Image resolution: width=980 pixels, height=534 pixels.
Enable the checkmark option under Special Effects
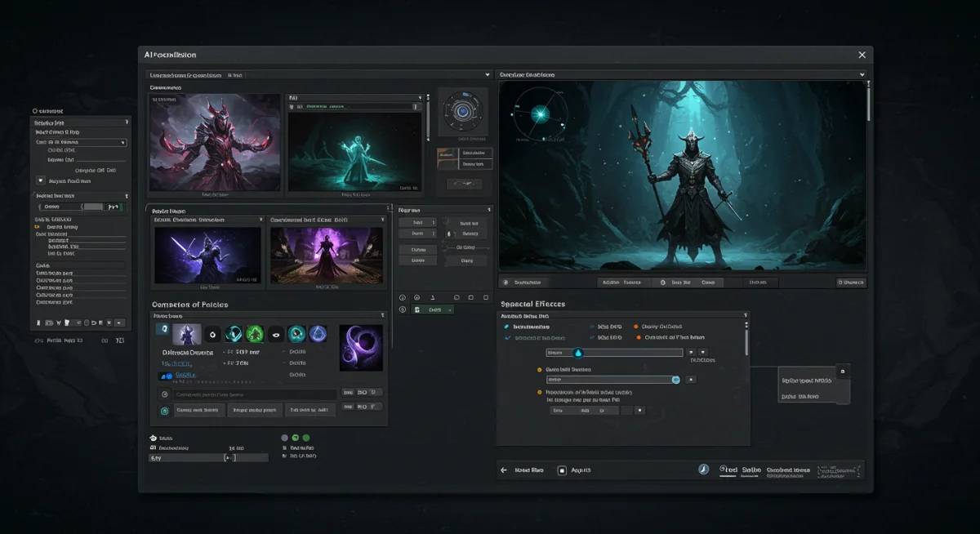pyautogui.click(x=507, y=338)
